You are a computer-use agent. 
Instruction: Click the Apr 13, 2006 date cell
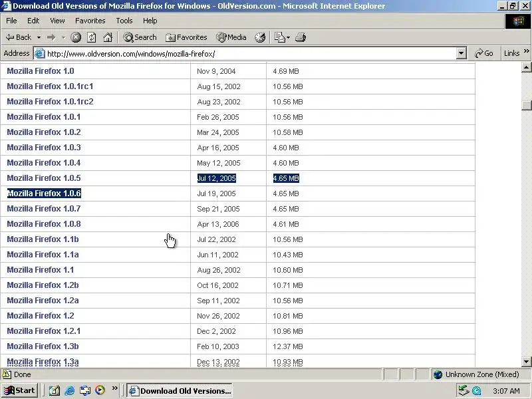(218, 224)
